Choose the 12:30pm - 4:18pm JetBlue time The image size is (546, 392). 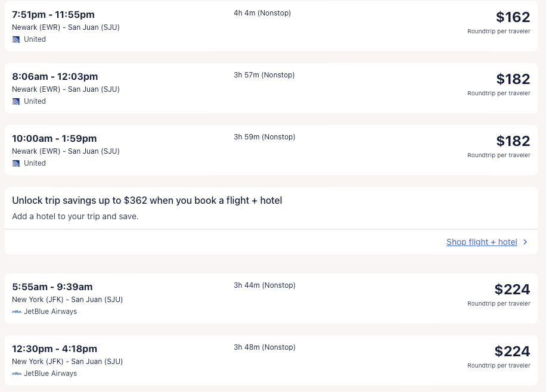click(54, 349)
